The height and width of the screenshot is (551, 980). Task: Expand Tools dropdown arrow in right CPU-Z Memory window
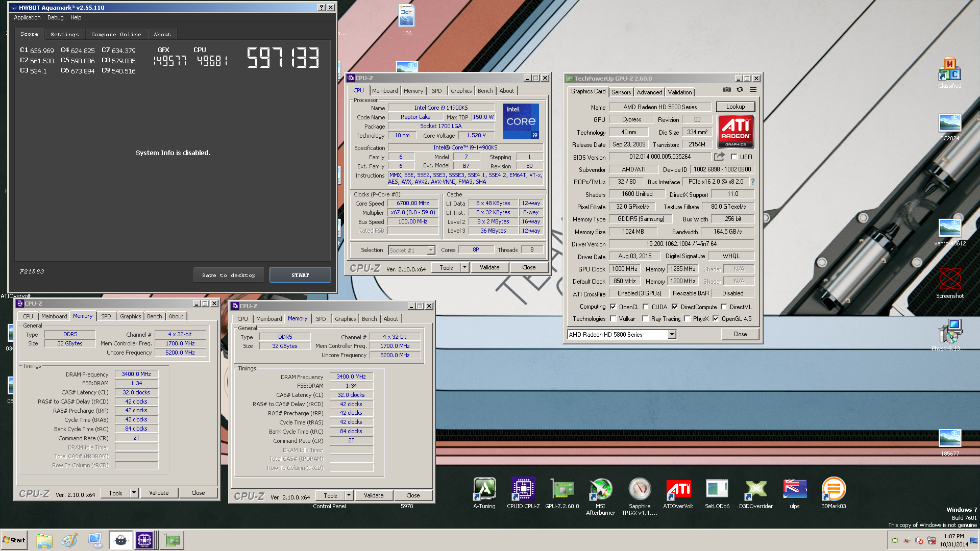click(349, 495)
